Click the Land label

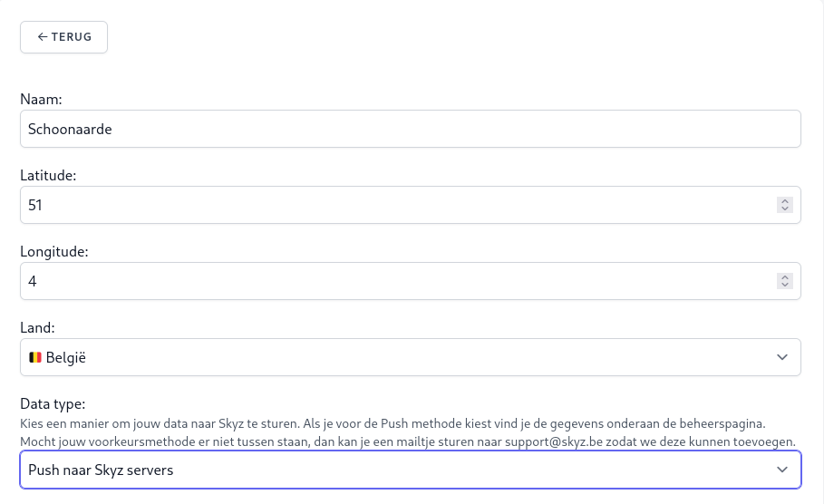click(x=38, y=327)
